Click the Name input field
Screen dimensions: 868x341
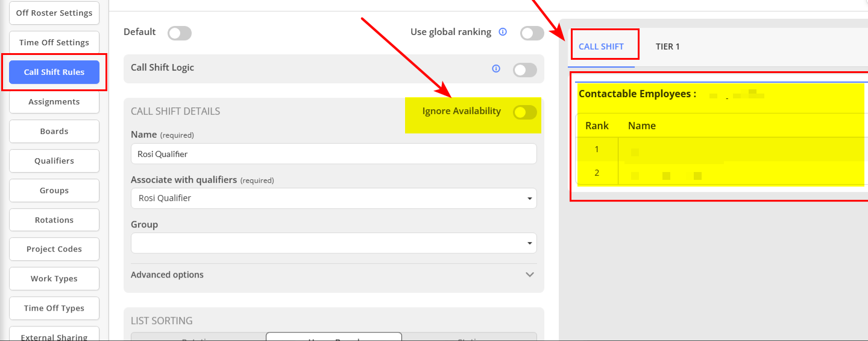(333, 154)
